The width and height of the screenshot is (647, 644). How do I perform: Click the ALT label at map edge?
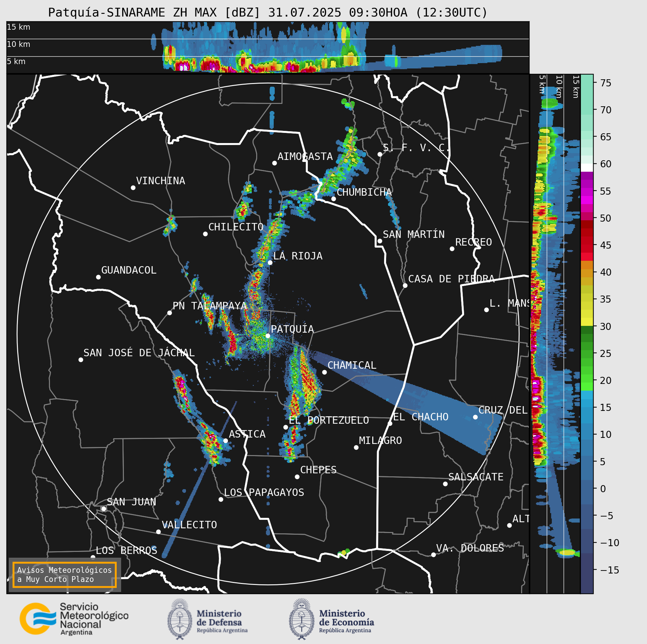[521, 519]
